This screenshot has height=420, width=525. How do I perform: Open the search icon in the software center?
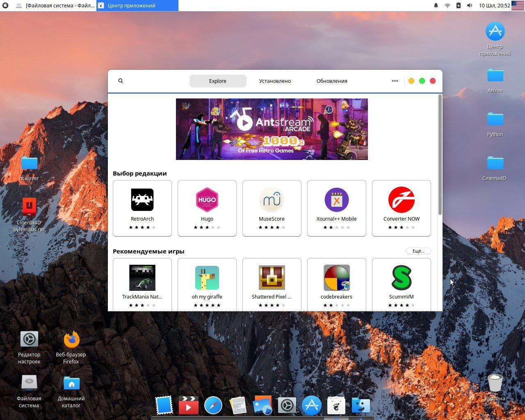click(121, 81)
